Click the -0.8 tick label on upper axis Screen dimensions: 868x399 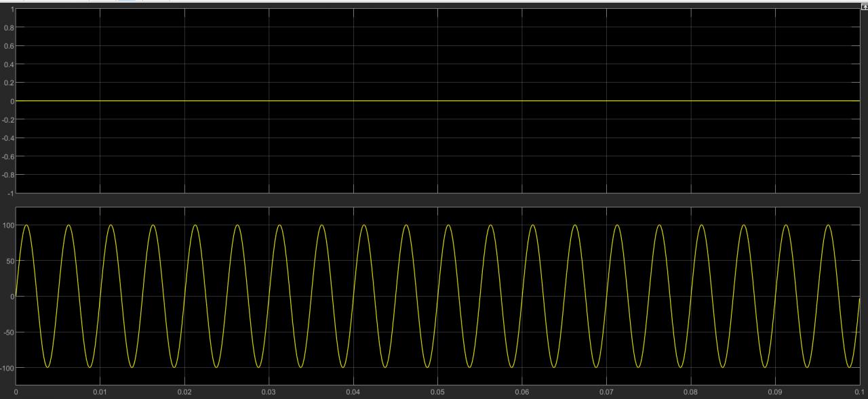[x=8, y=175]
